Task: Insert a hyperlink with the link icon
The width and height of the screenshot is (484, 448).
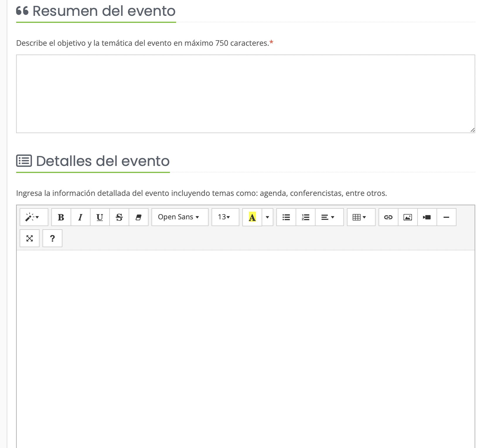Action: (388, 217)
